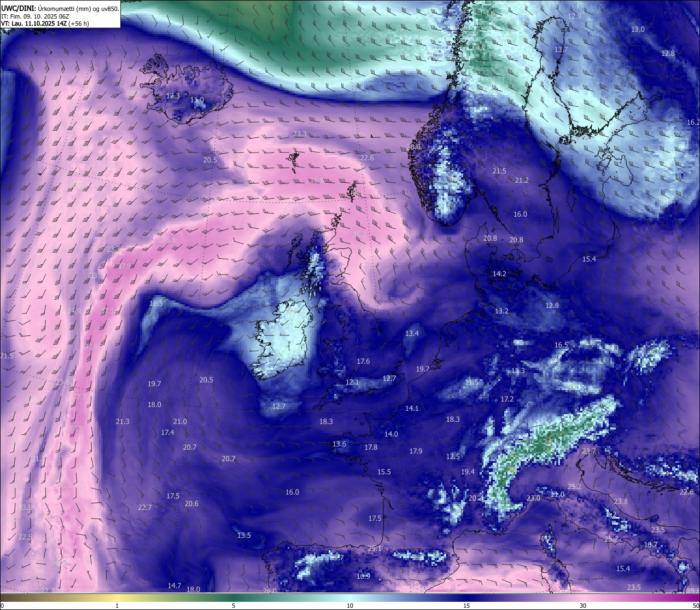Click the color scale label 1
The height and width of the screenshot is (610, 700).
pyautogui.click(x=117, y=606)
